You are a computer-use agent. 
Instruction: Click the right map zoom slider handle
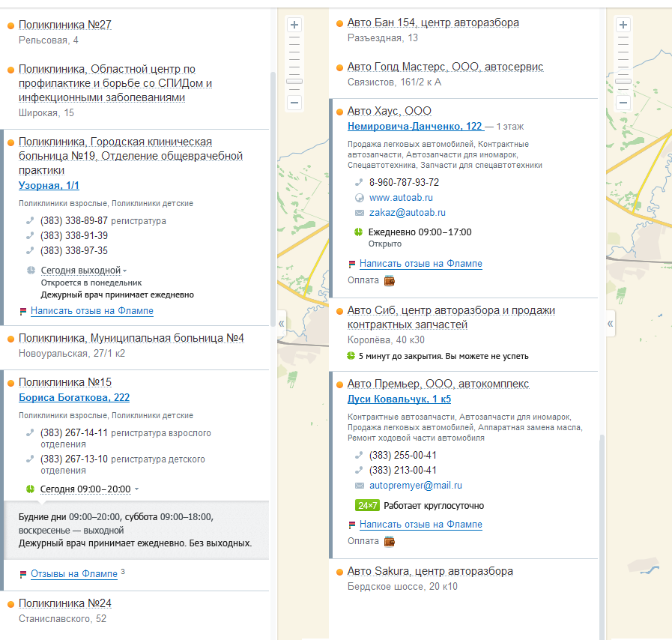623,82
